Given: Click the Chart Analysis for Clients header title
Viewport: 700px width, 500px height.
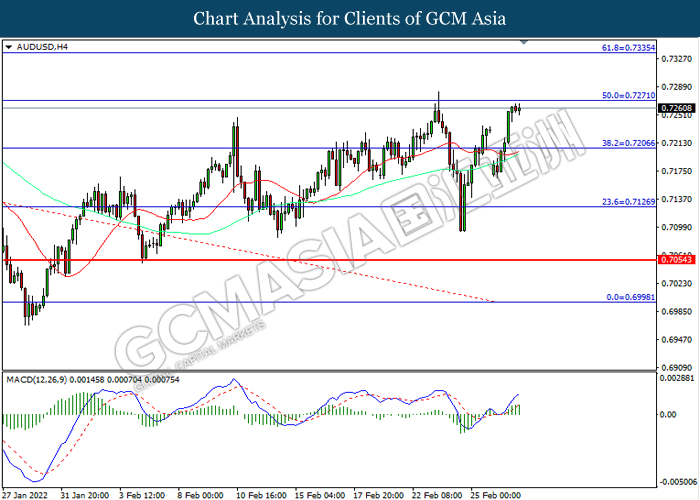Looking at the screenshot, I should 350,19.
